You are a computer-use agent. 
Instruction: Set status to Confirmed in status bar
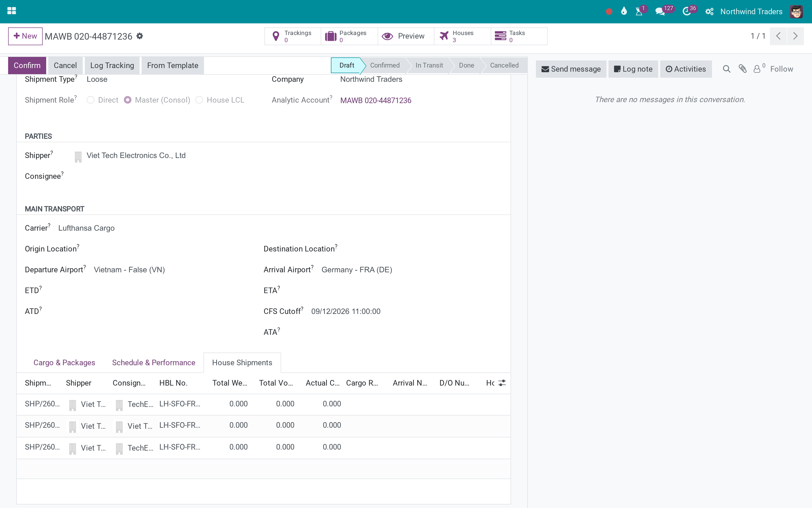[x=385, y=65]
